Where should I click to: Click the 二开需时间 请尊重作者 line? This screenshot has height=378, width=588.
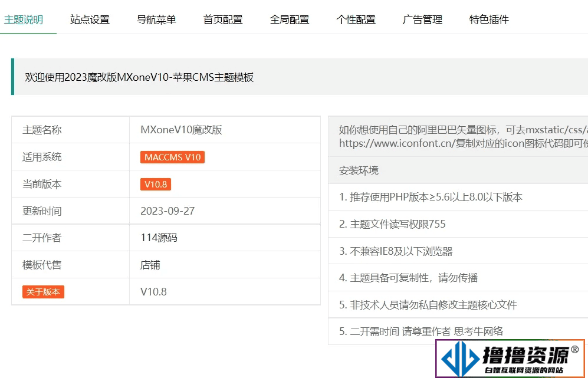point(421,331)
